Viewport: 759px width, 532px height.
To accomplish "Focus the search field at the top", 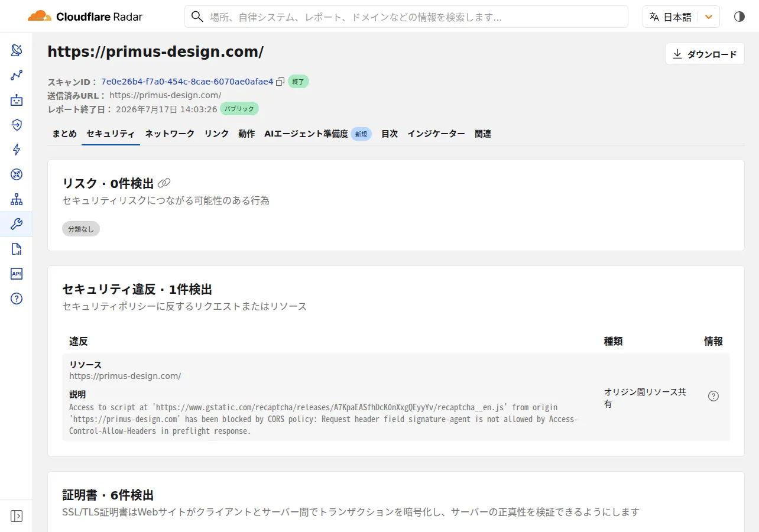I will [x=406, y=17].
